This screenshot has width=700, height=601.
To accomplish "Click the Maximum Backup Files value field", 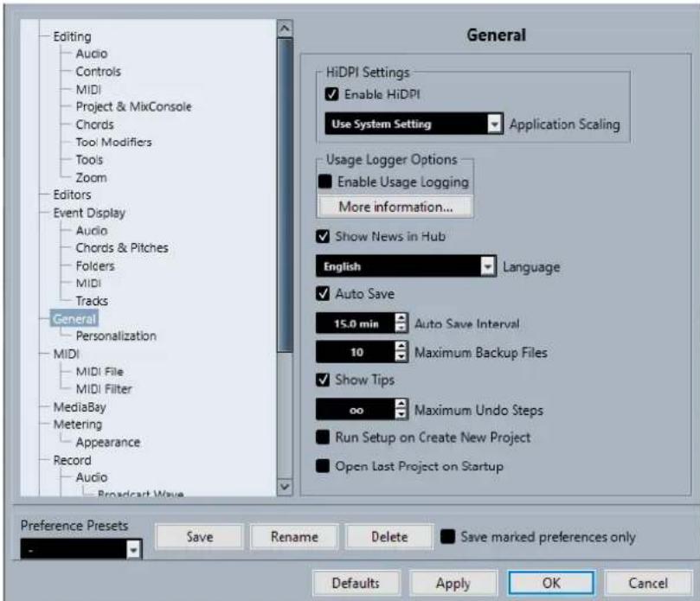I will pyautogui.click(x=356, y=352).
